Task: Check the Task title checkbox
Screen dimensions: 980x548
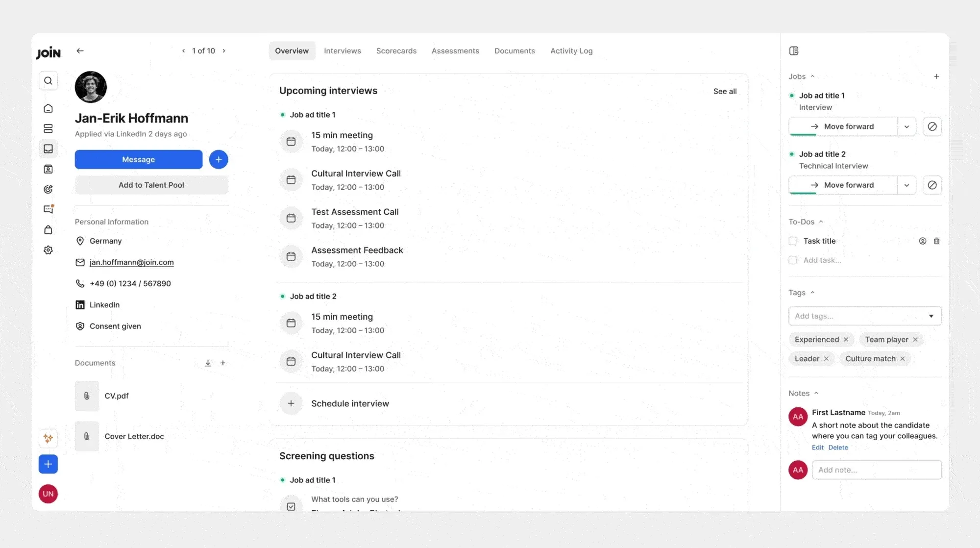Action: pos(793,241)
